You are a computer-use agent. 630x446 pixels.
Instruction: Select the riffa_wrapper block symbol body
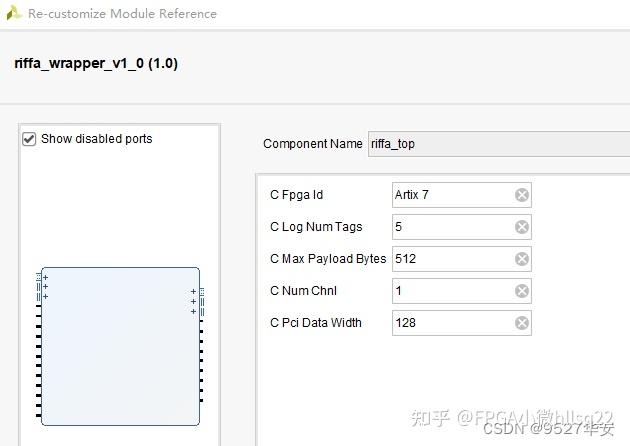pyautogui.click(x=120, y=350)
